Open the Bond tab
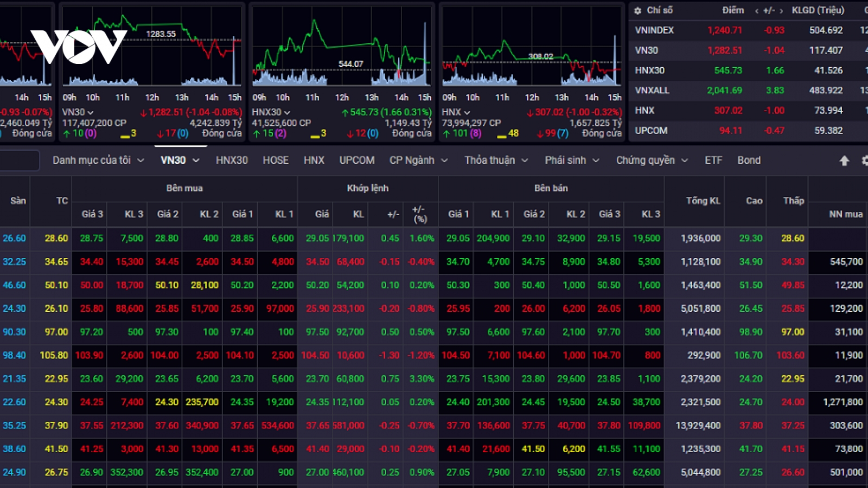 [x=749, y=160]
